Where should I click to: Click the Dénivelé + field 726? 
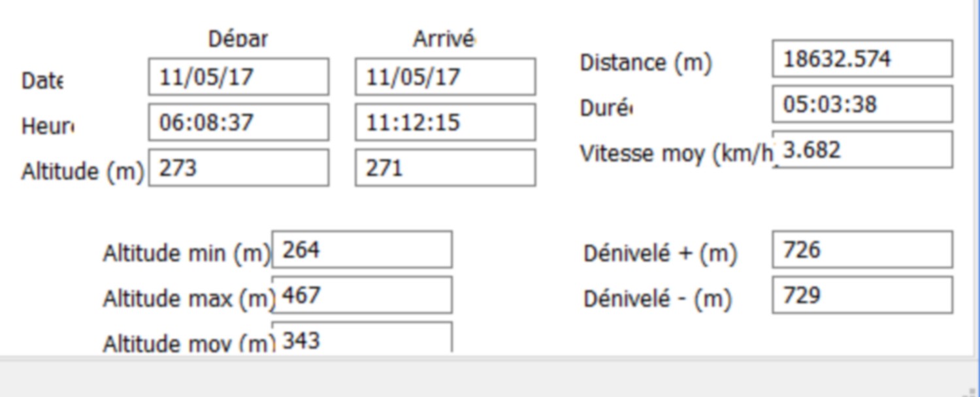click(x=862, y=250)
